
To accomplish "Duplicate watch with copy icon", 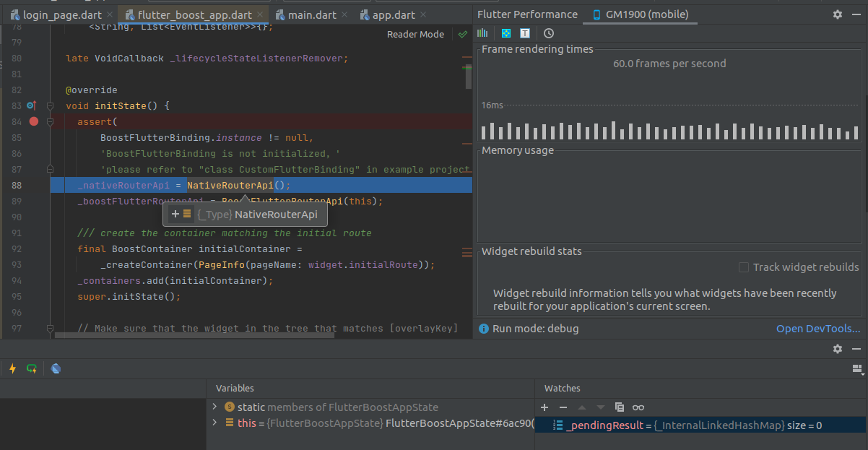I will (x=619, y=407).
